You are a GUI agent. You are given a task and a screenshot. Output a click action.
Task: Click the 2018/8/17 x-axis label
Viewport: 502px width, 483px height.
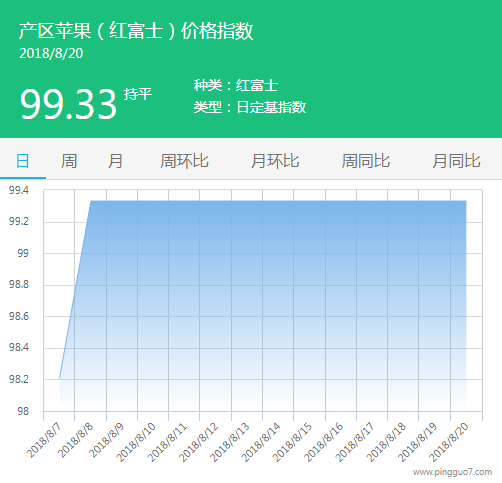[x=356, y=442]
